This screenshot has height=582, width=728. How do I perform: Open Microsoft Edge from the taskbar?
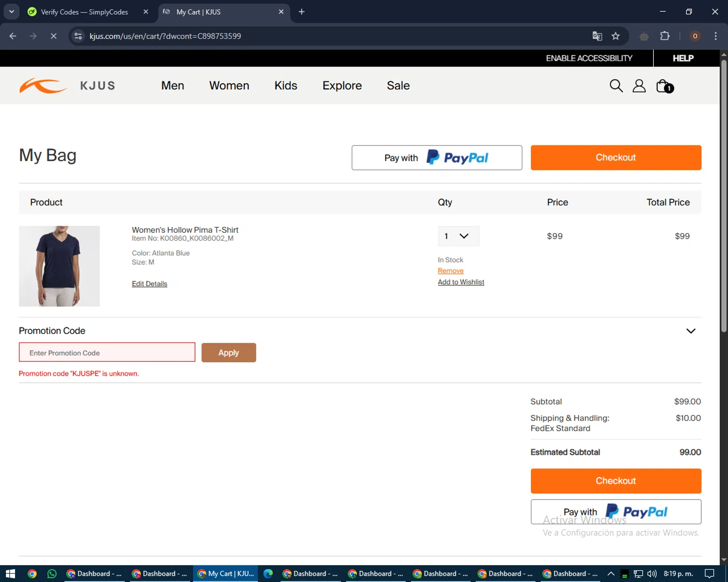click(268, 574)
